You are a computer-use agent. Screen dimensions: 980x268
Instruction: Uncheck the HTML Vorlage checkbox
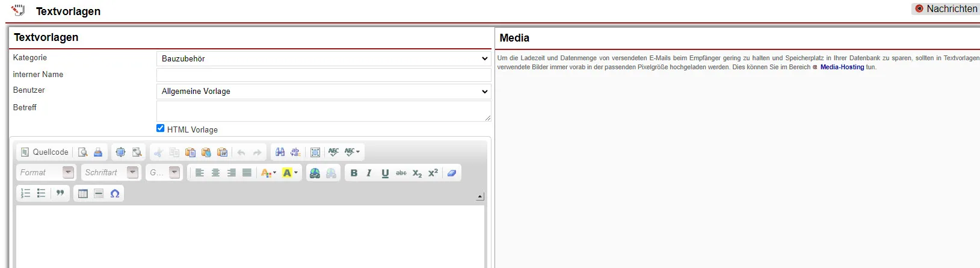tap(160, 128)
